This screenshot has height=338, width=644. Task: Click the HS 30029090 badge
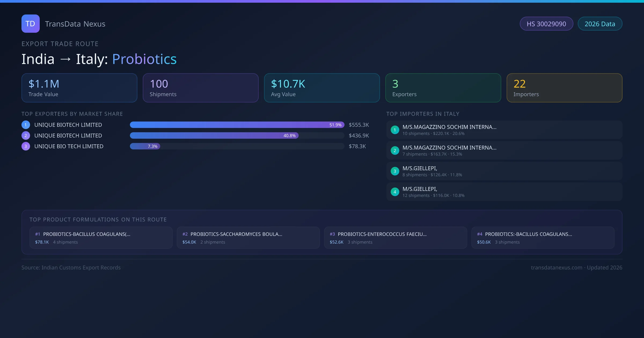(546, 24)
